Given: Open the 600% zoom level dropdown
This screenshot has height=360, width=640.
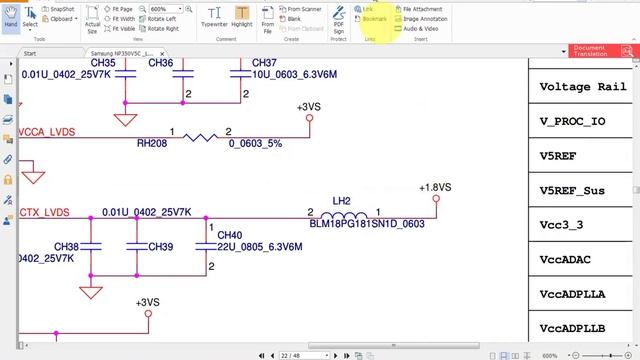Looking at the screenshot, I should [x=180, y=9].
